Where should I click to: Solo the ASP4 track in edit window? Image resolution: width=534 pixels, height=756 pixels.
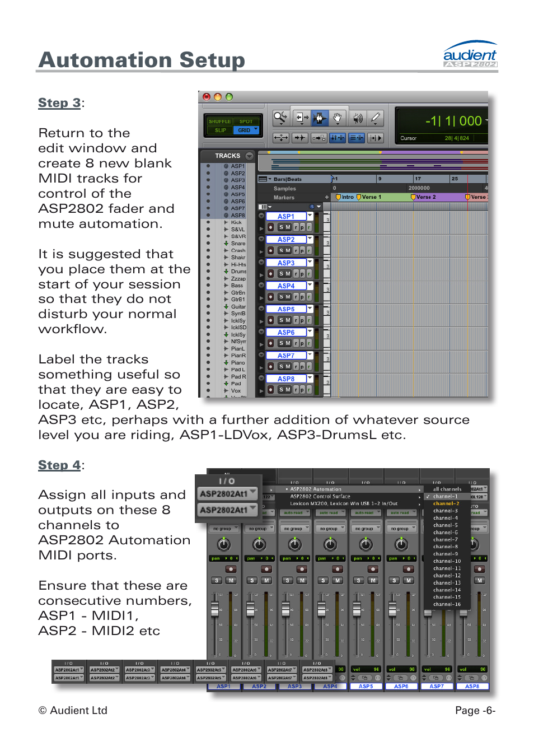[281, 297]
